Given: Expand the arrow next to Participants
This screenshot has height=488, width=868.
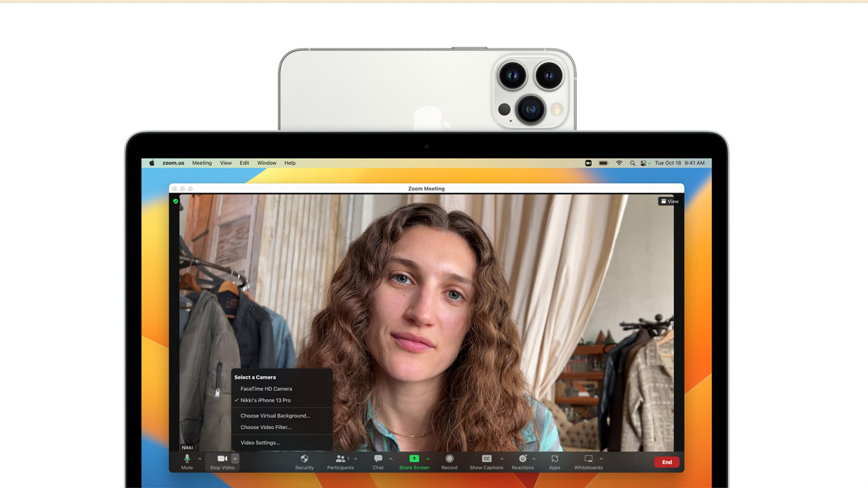Looking at the screenshot, I should pos(356,459).
